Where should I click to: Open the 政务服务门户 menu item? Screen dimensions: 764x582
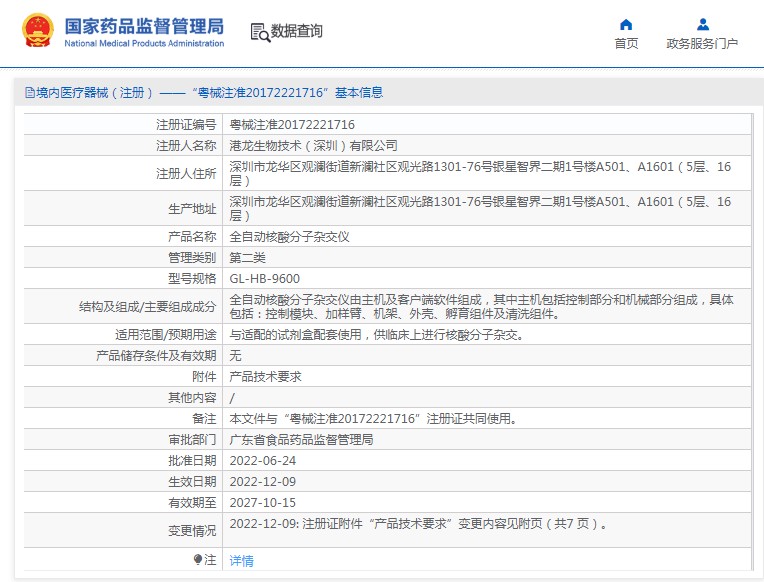click(702, 43)
